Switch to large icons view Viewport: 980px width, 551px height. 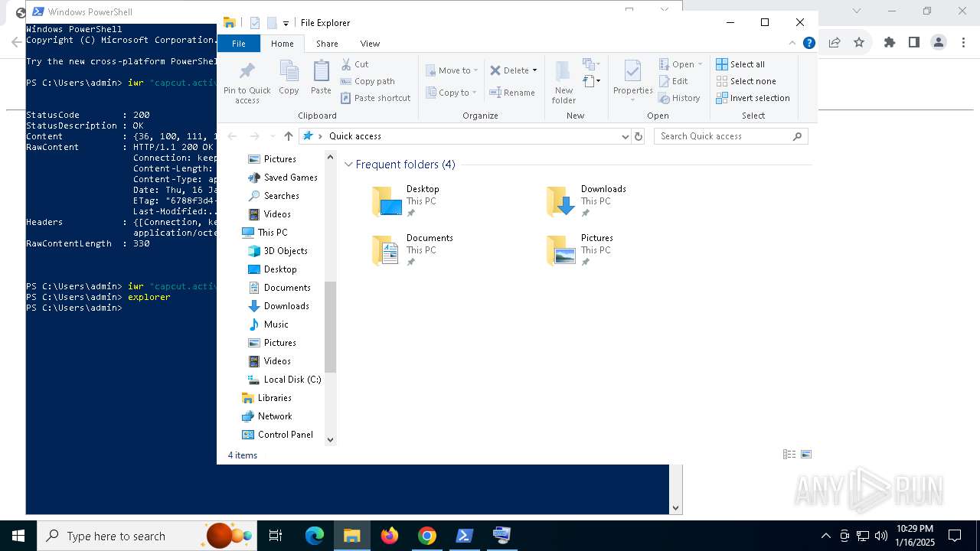(x=806, y=455)
